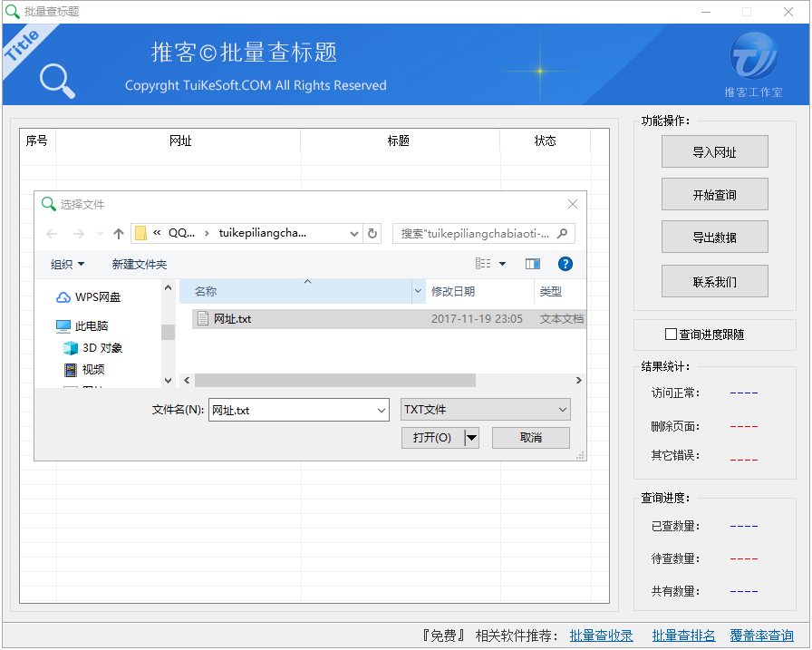Open the TXT文件 file type dropdown

(485, 410)
